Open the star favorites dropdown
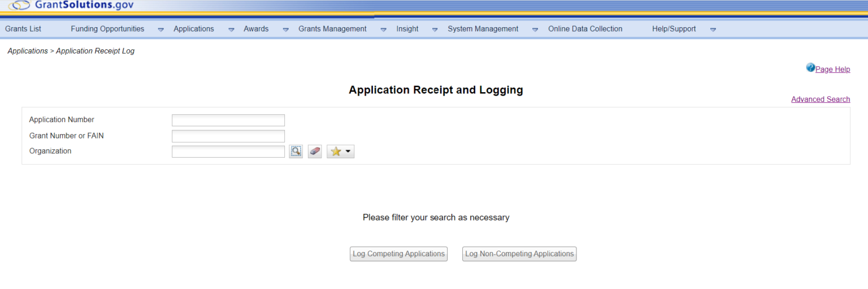 [x=340, y=152]
